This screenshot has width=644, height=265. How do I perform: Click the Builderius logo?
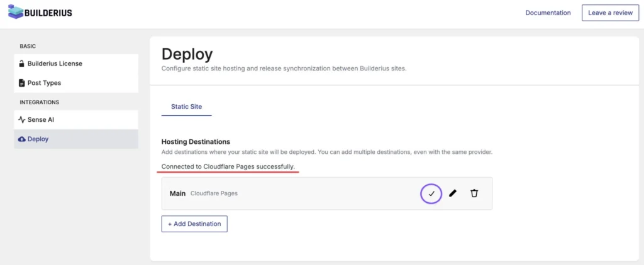coord(40,13)
